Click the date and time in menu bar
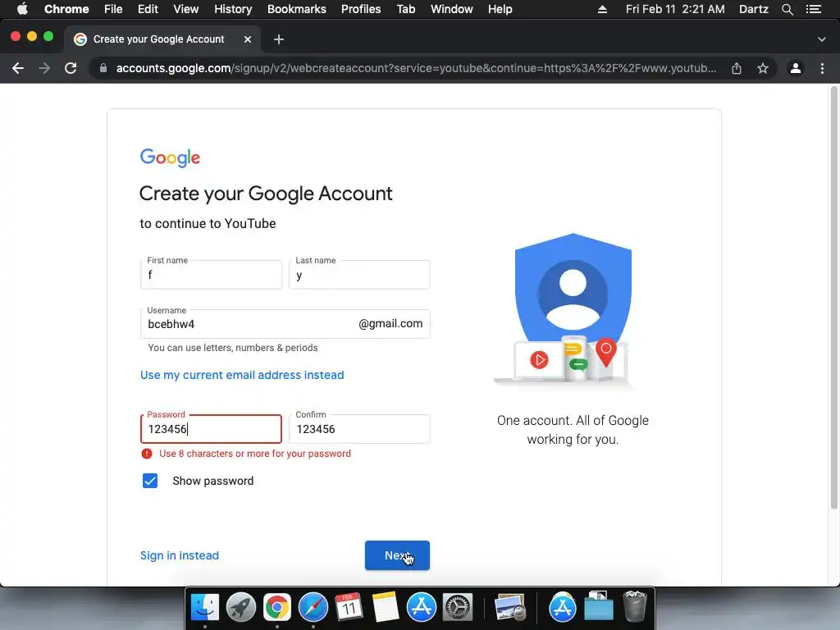 point(675,9)
